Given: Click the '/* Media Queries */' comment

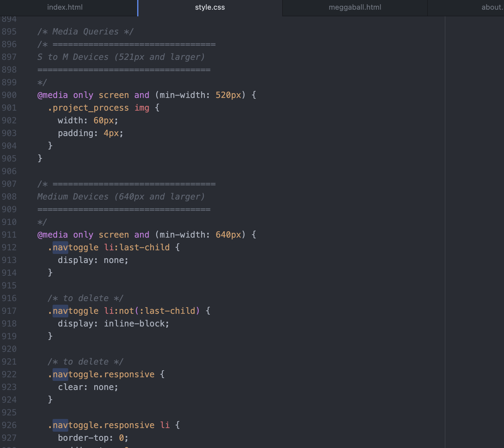Looking at the screenshot, I should point(85,32).
